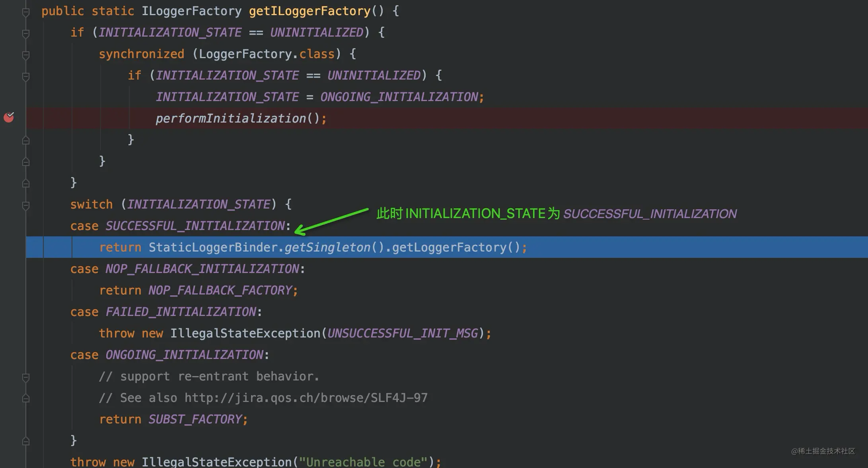
Task: Toggle breakpoint on performInitialization line
Action: click(x=9, y=117)
